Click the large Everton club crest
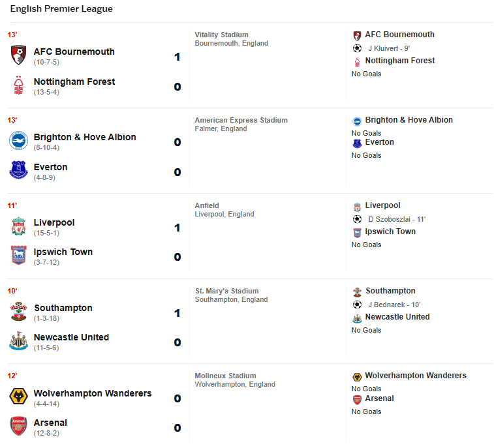 pyautogui.click(x=18, y=170)
